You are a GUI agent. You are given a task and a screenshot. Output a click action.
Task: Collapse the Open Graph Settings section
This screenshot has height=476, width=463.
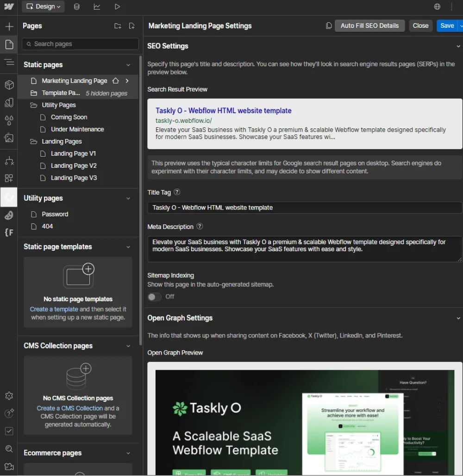click(458, 318)
